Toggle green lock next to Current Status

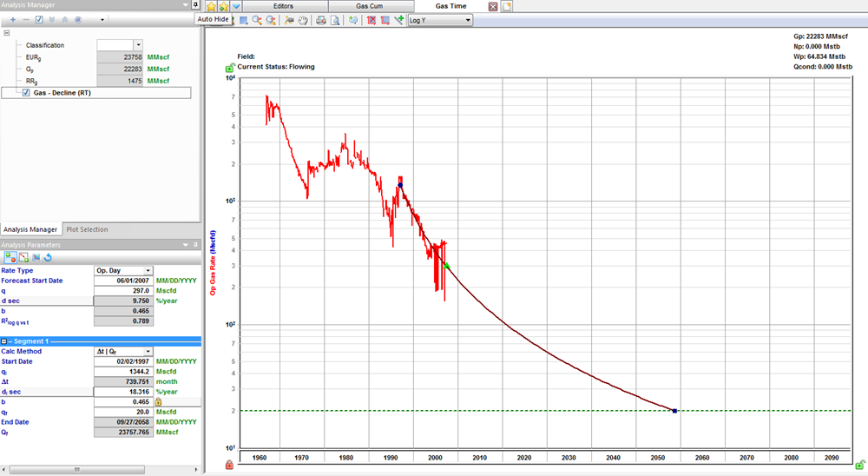(230, 68)
